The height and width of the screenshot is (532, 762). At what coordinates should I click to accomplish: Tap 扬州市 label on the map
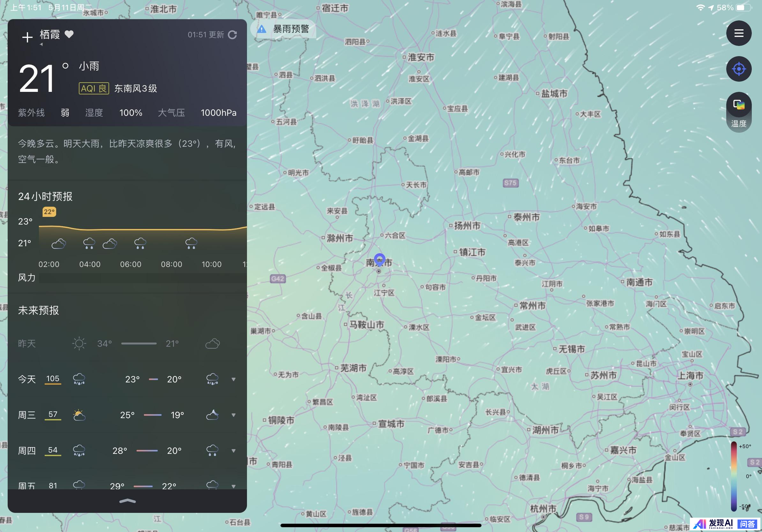click(467, 225)
